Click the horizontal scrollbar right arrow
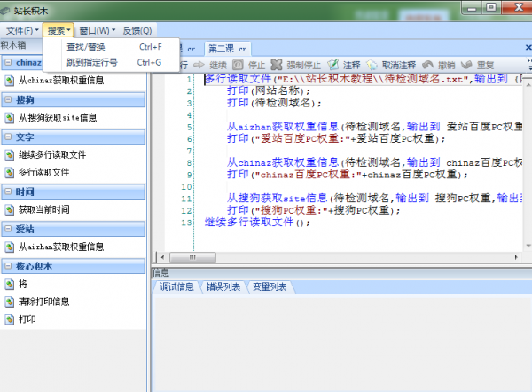The height and width of the screenshot is (392, 532). 516,257
